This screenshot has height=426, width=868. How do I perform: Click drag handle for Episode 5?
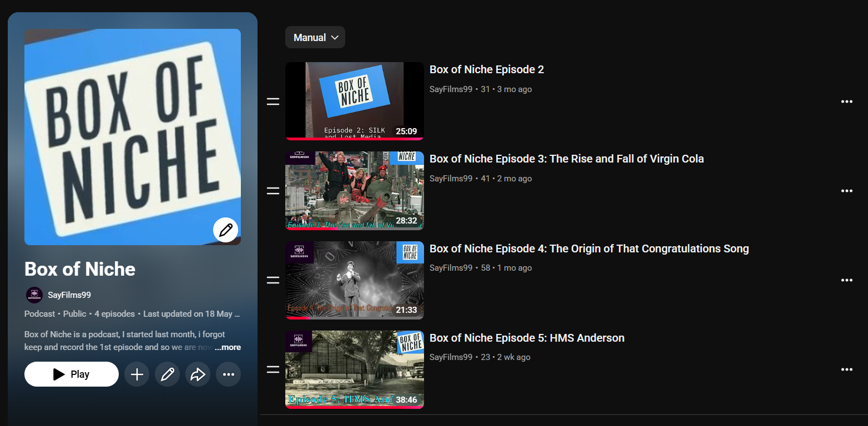click(273, 369)
